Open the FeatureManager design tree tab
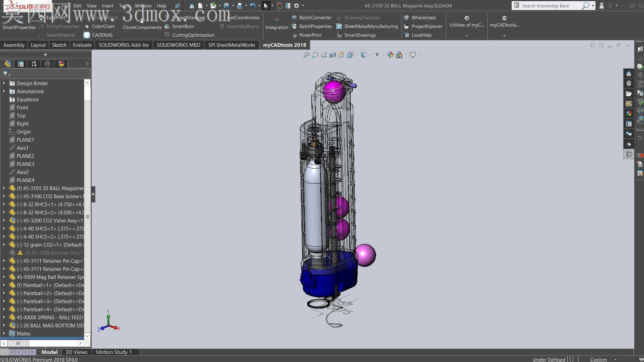 7,64
